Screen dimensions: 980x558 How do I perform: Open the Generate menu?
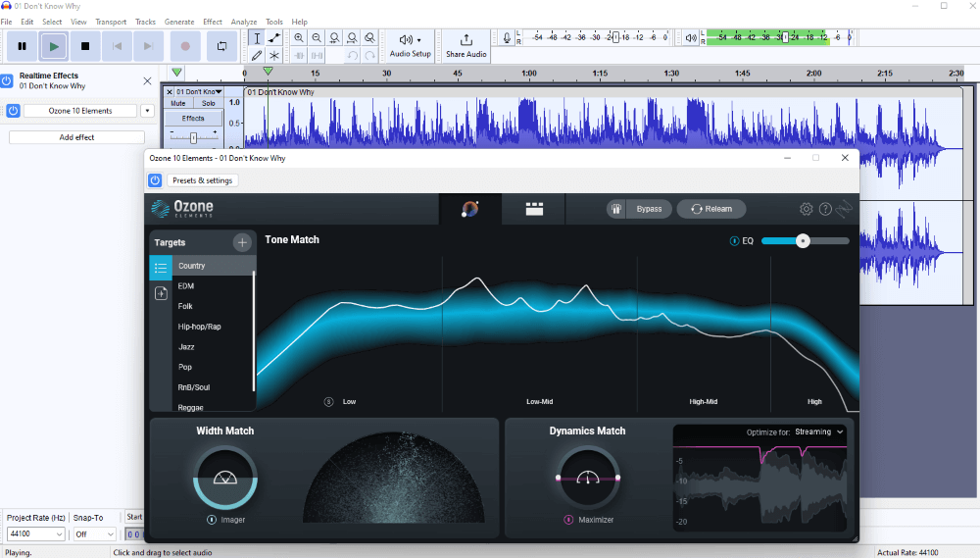[179, 22]
